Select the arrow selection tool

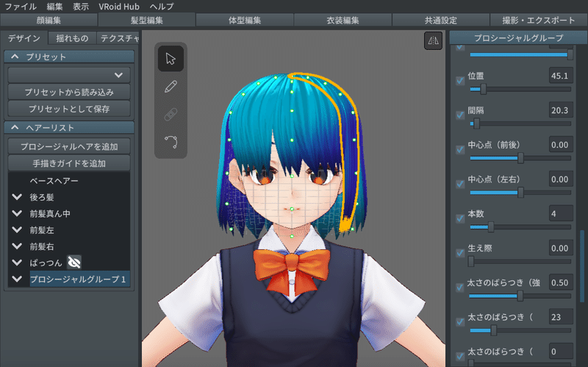(x=171, y=59)
